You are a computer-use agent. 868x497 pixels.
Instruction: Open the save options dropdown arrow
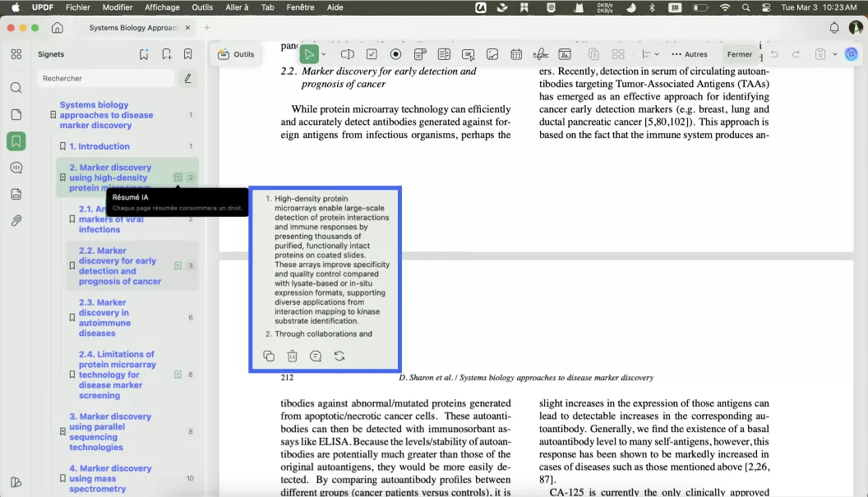[835, 54]
